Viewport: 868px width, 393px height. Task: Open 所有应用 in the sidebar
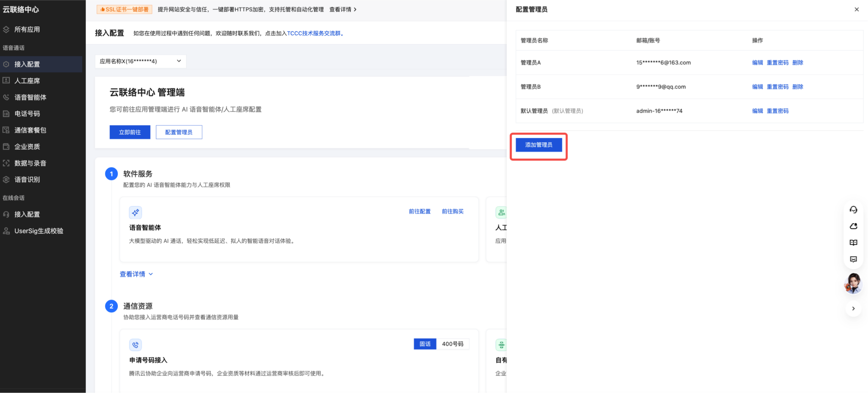tap(41, 29)
